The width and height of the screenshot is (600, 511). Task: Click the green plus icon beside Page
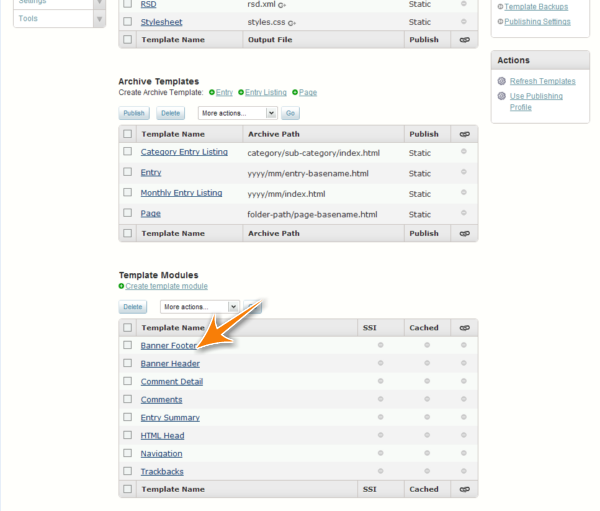tap(295, 92)
